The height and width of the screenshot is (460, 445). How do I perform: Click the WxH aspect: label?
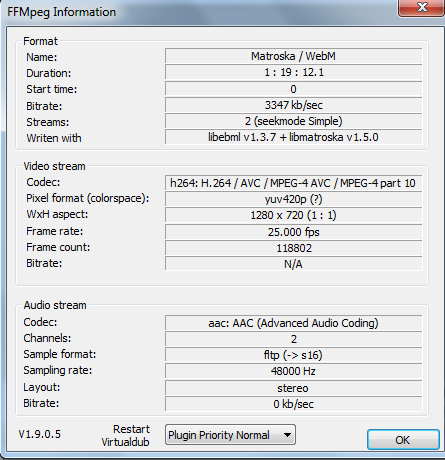57,214
